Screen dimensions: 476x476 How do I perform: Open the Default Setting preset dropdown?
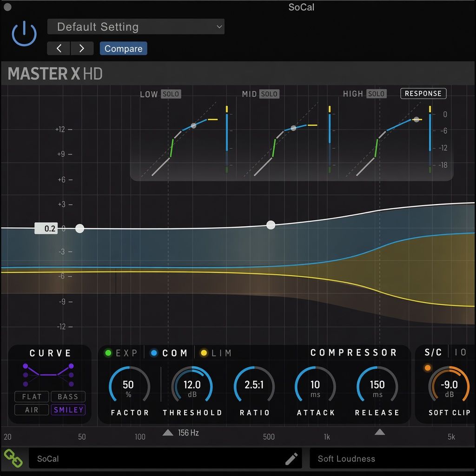pos(136,26)
